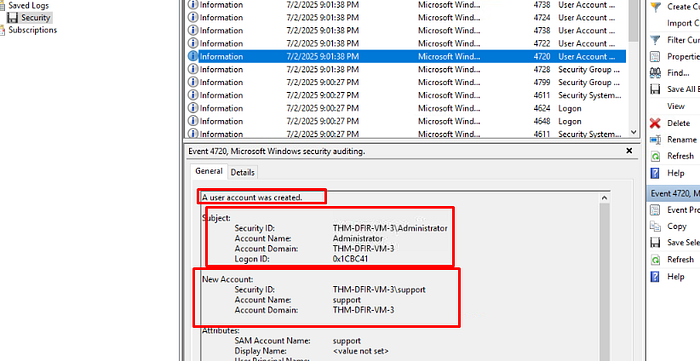Click the Create Custom View funnel icon

(655, 7)
